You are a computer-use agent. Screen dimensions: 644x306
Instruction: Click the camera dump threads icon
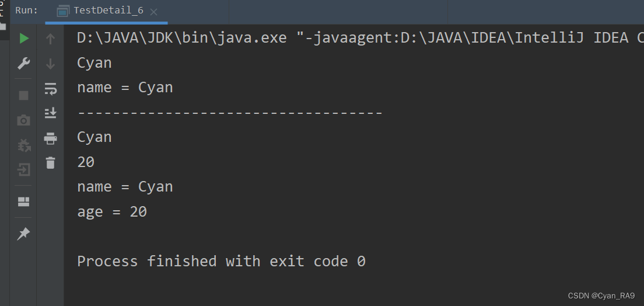pyautogui.click(x=23, y=120)
